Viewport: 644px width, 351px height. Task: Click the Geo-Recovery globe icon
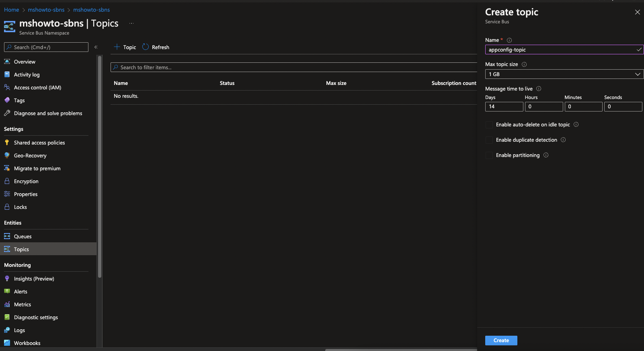[x=7, y=155]
